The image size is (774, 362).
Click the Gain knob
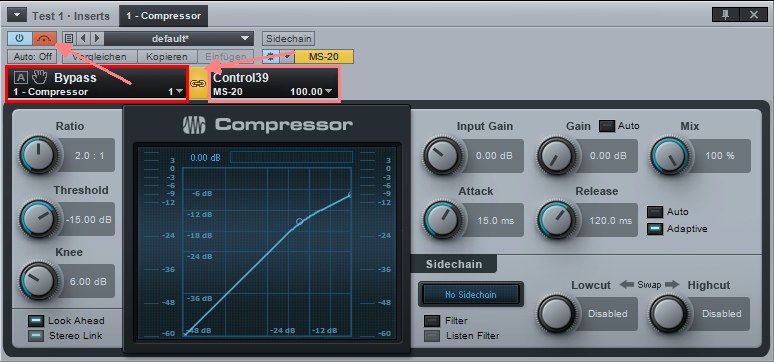pos(557,155)
